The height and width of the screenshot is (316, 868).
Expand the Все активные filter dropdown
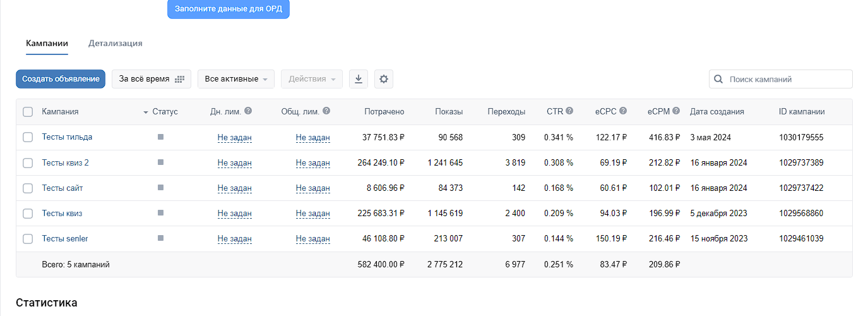[x=236, y=79]
